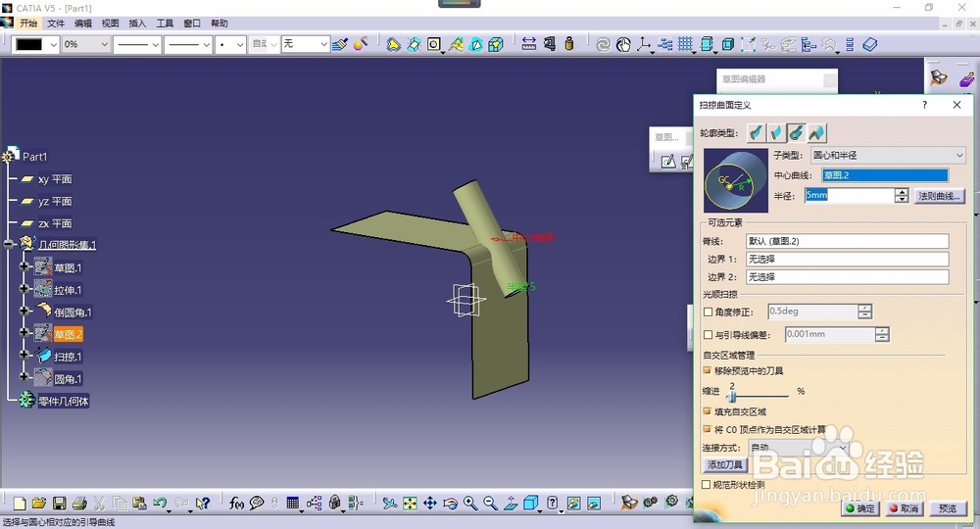
Task: Select the Pan arrows icon
Action: click(430, 503)
